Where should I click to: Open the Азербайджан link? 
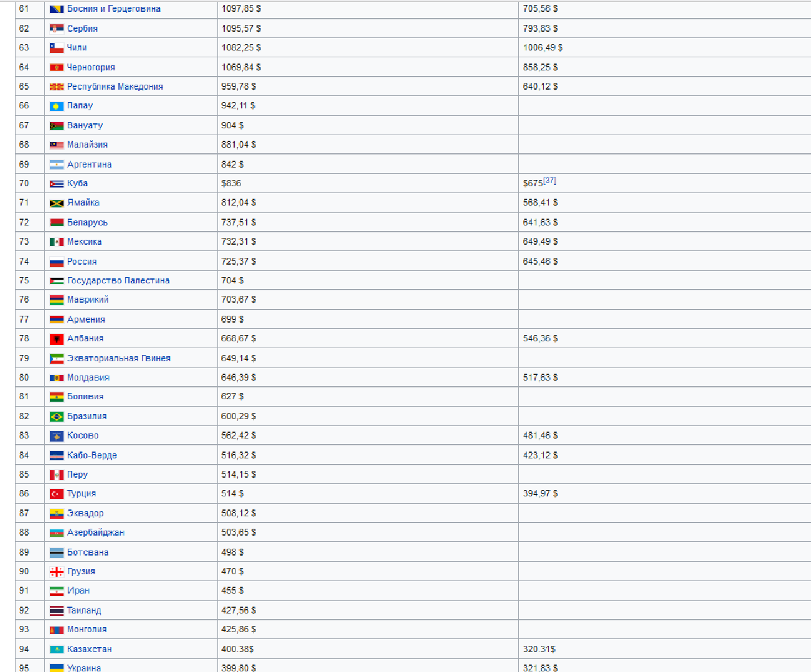pos(95,532)
